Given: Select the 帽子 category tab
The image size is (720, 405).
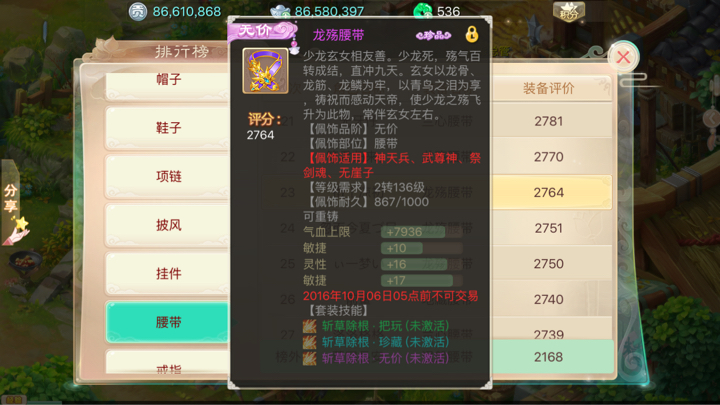Looking at the screenshot, I should 168,83.
